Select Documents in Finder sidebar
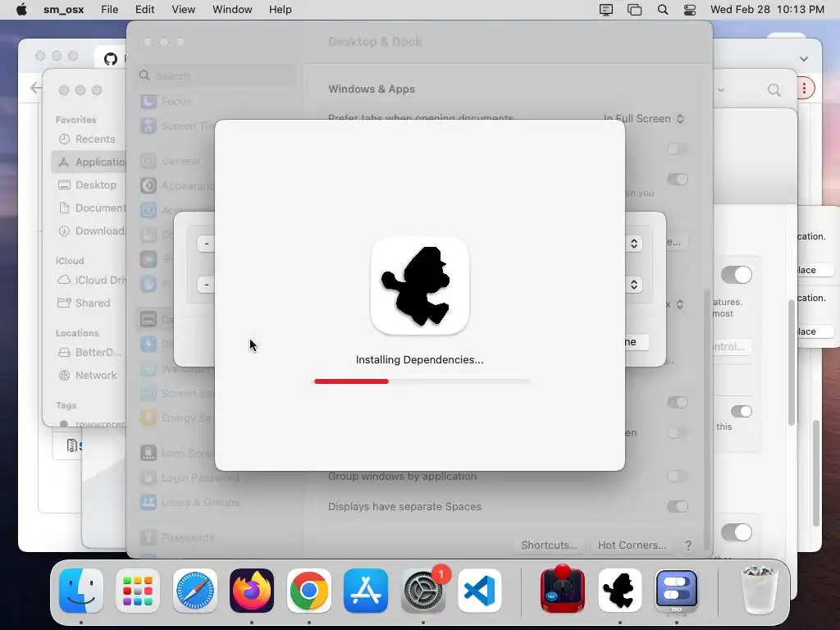Screen dimensions: 840x630 tap(90, 208)
